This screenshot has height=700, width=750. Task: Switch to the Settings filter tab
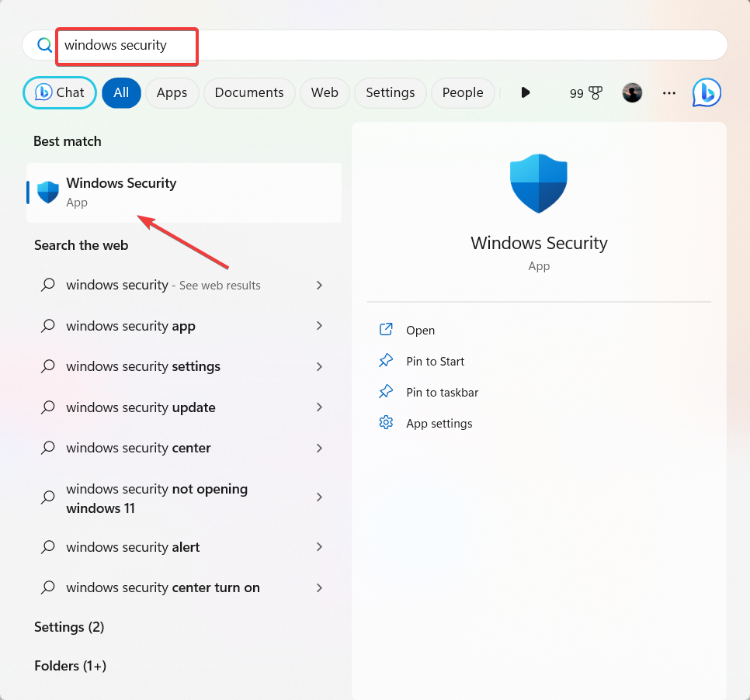[x=391, y=93]
